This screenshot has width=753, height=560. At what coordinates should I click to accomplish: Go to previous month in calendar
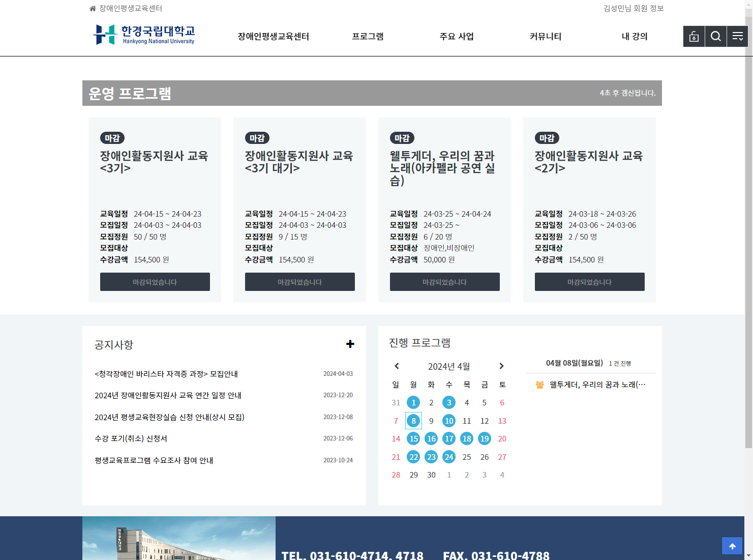coord(397,366)
